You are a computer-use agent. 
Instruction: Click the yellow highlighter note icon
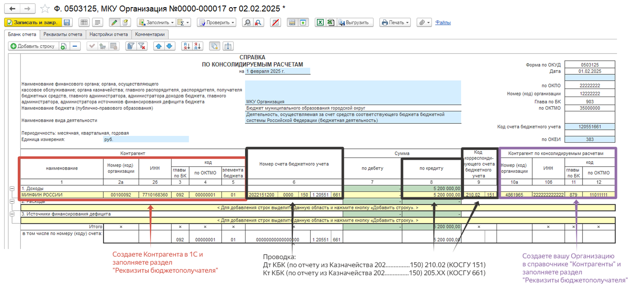(x=125, y=23)
